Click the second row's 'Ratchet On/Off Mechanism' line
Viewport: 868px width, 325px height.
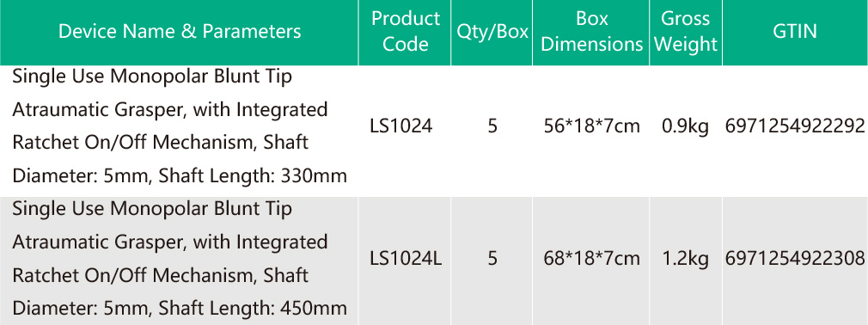(x=160, y=274)
